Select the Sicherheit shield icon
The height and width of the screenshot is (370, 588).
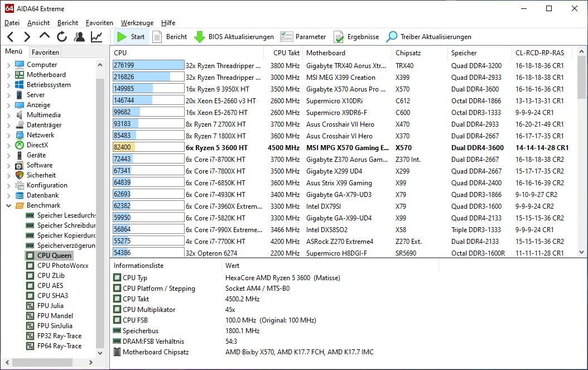[x=20, y=175]
